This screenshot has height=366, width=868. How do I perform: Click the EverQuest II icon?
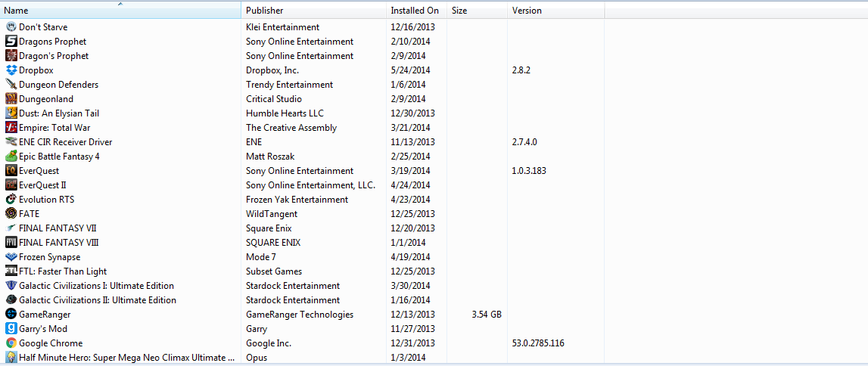tap(11, 185)
